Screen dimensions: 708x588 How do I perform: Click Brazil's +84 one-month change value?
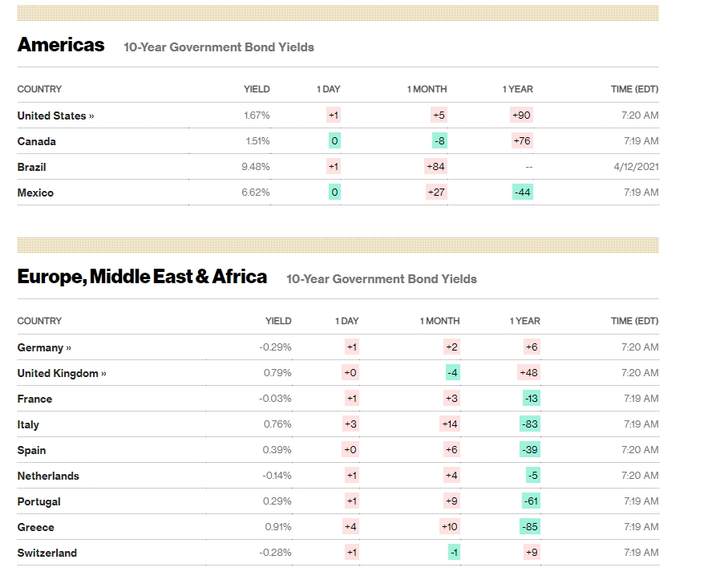[x=437, y=167]
